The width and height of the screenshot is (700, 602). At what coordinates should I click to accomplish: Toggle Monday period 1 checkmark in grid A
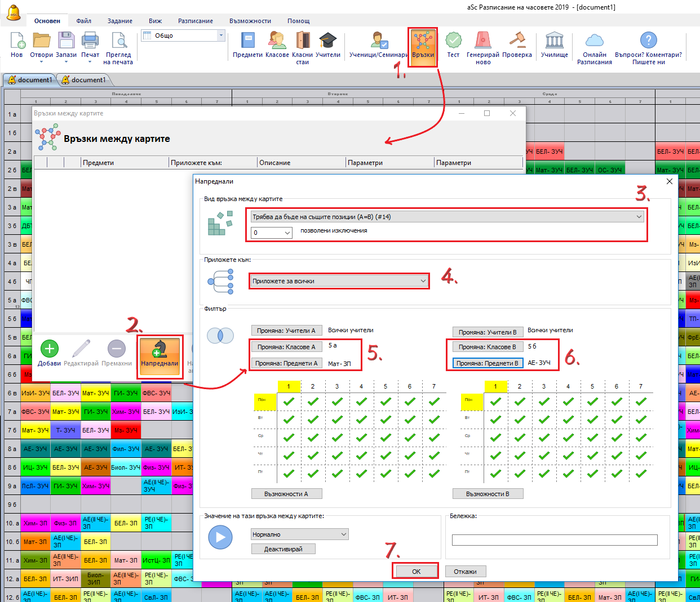point(289,402)
